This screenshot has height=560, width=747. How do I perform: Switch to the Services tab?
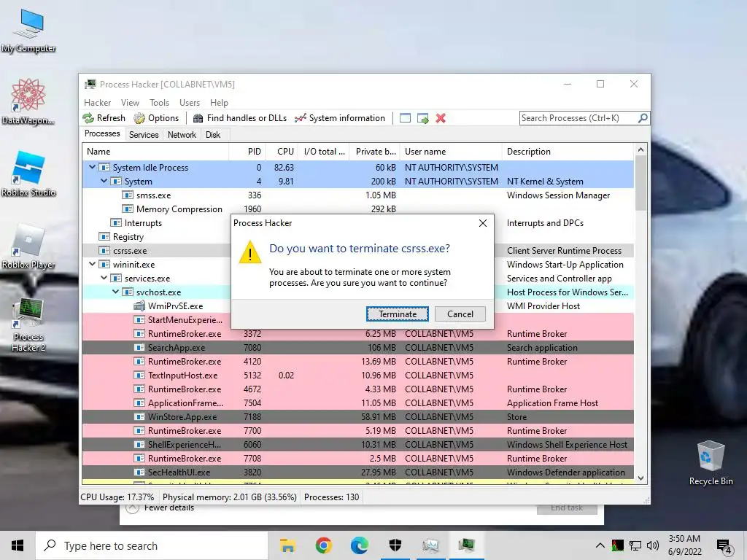(x=144, y=135)
